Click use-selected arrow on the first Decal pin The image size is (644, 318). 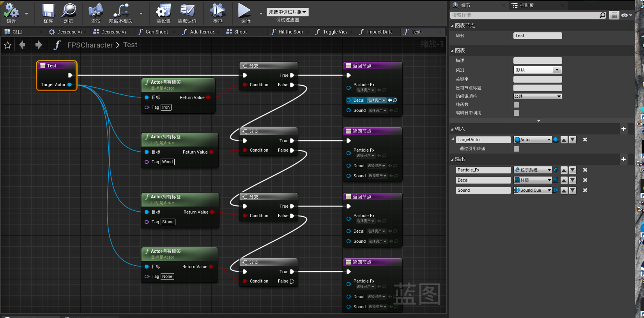[390, 100]
